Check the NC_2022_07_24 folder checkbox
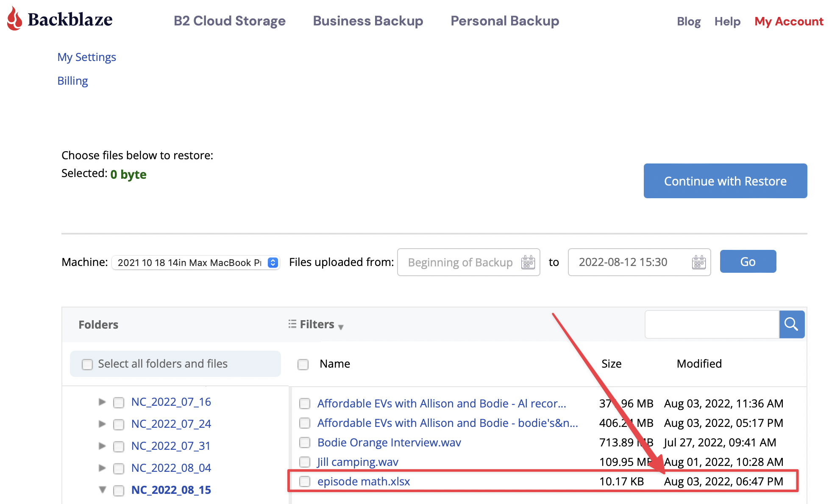 [x=119, y=424]
